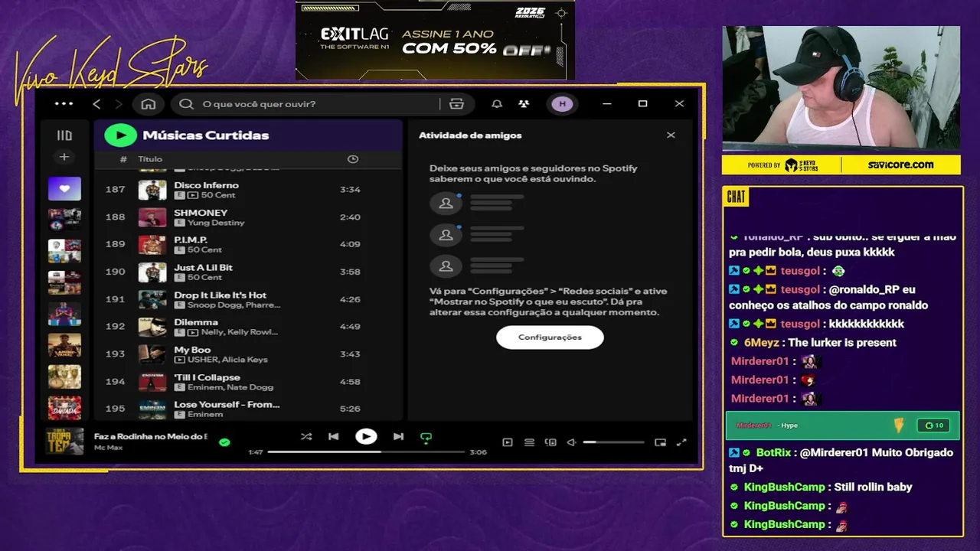The height and width of the screenshot is (551, 980).
Task: Open the Home page icon
Action: pos(149,104)
